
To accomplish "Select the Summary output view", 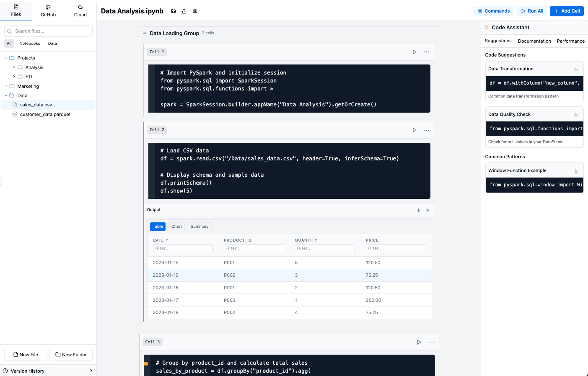I will pos(199,227).
